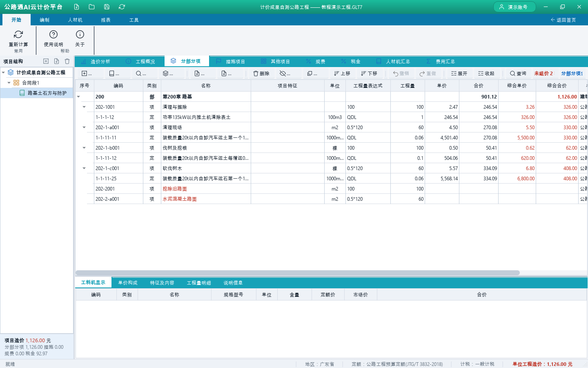The width and height of the screenshot is (588, 368).
Task: Recalculate with the 重新计算 button
Action: pyautogui.click(x=18, y=39)
